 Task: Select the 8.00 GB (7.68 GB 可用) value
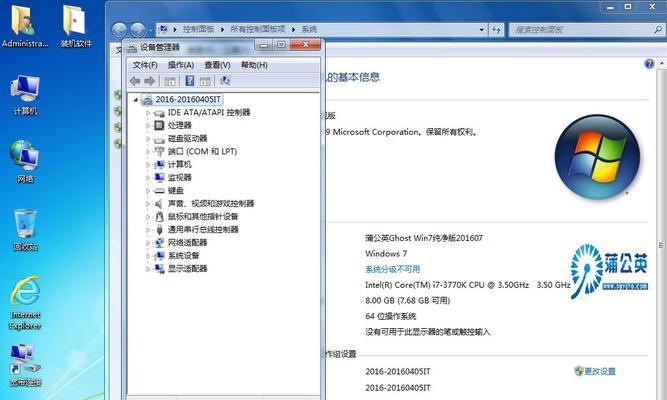[408, 300]
